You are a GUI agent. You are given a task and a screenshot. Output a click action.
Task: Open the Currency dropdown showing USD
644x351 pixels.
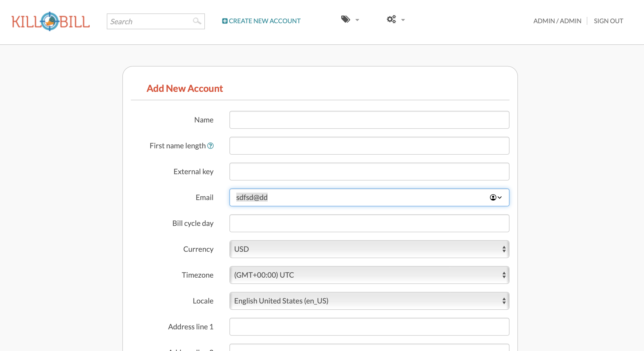(x=369, y=249)
